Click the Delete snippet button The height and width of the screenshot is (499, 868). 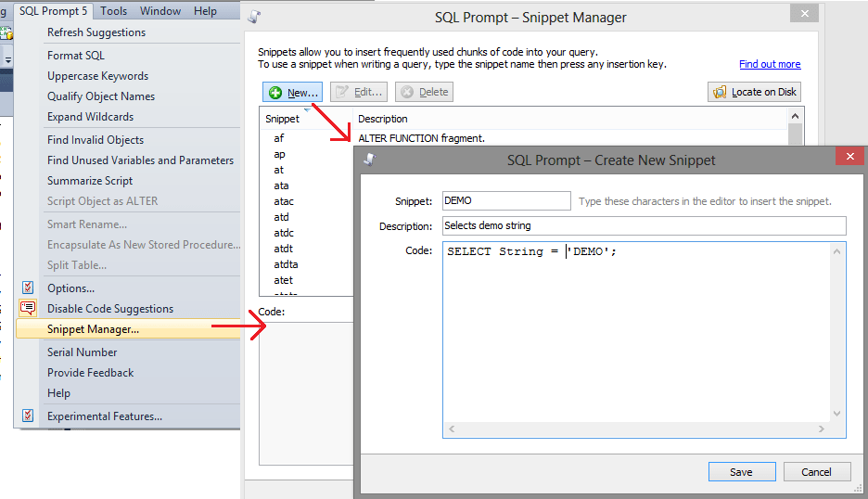tap(424, 92)
